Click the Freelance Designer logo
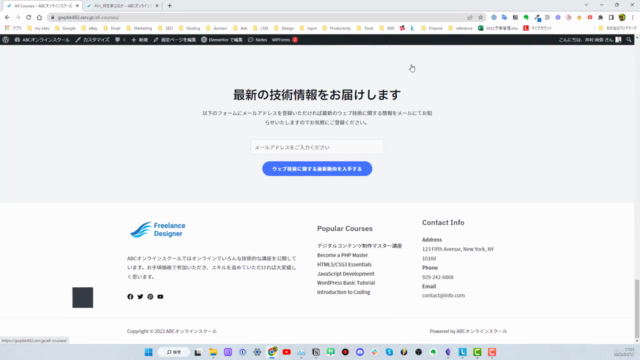Image resolution: width=640 pixels, height=360 pixels. (157, 230)
